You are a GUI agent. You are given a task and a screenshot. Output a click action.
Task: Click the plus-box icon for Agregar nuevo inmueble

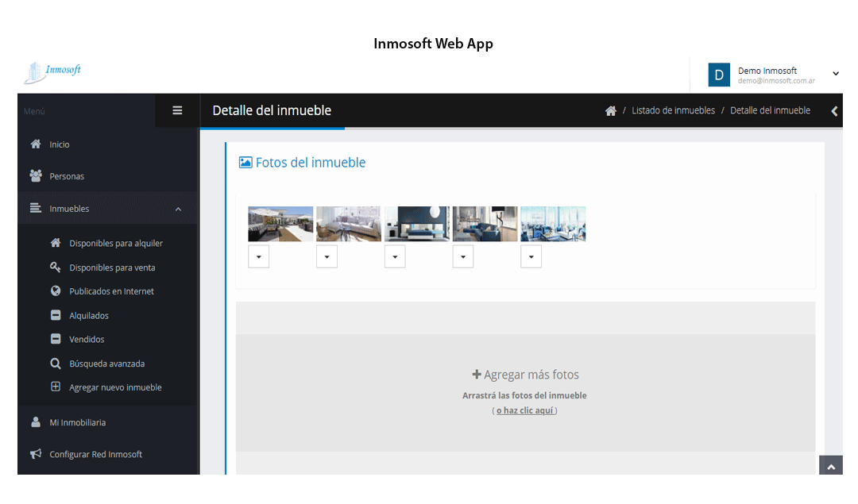[56, 387]
